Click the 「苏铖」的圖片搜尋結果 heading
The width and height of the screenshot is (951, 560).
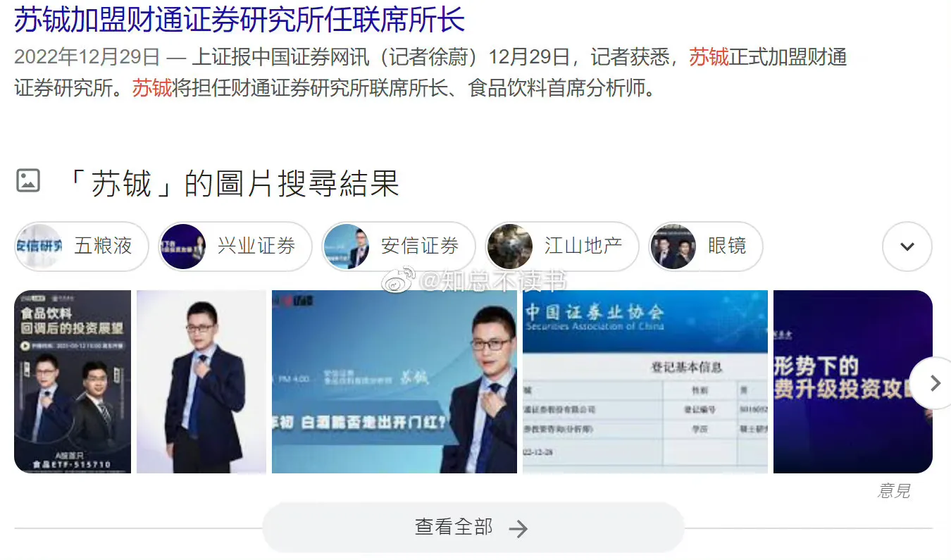tap(233, 183)
